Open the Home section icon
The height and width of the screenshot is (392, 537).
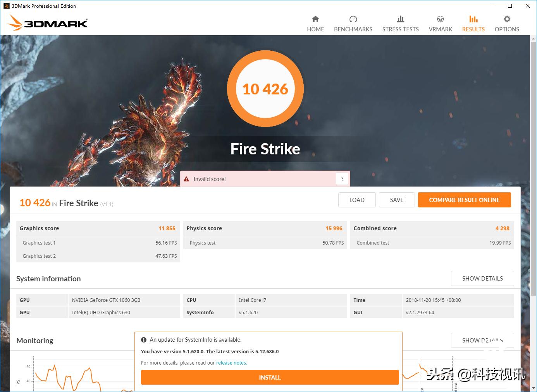click(x=315, y=19)
